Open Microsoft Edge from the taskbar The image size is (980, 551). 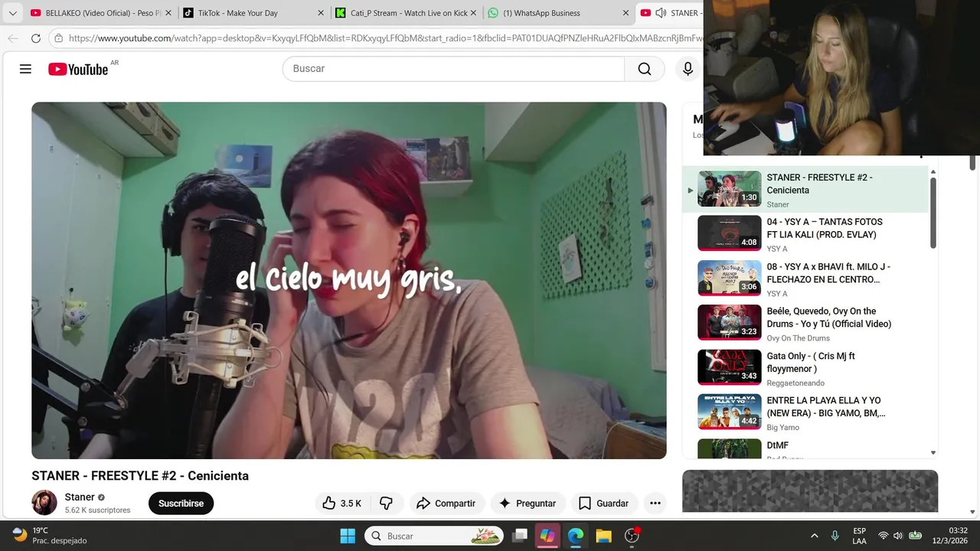click(x=576, y=536)
